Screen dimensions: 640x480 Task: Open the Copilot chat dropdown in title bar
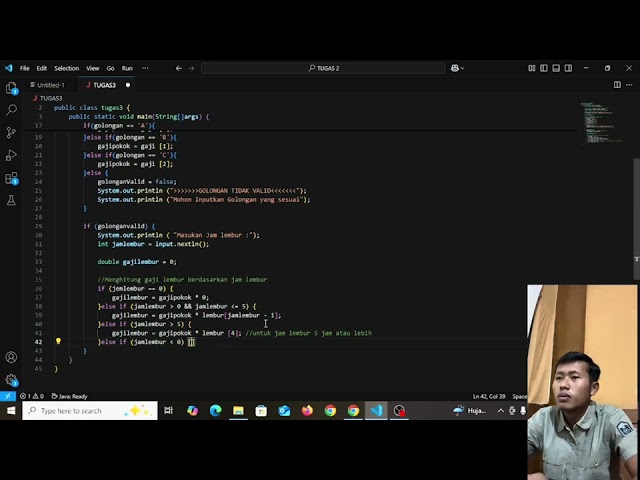[457, 68]
